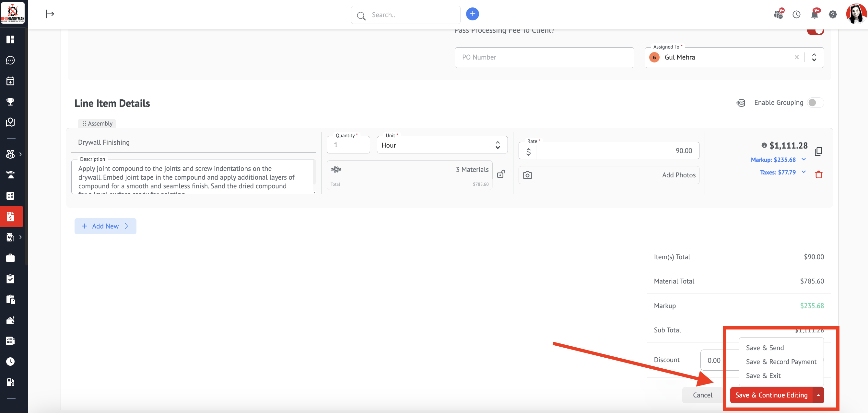Screen dimensions: 868x413
Task: Click the duplicate line item copy icon
Action: tap(818, 151)
